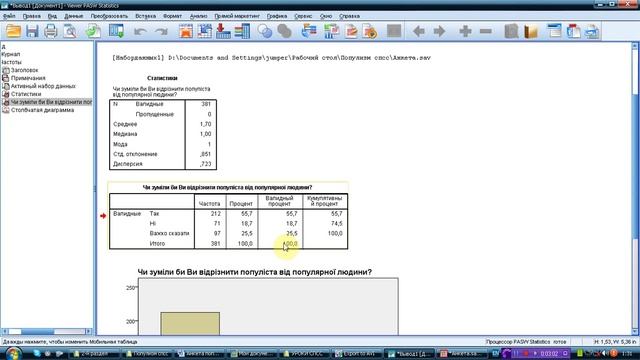Click the Redo arrow icon
Viewport: 640px width, 360px height.
(x=161, y=31)
